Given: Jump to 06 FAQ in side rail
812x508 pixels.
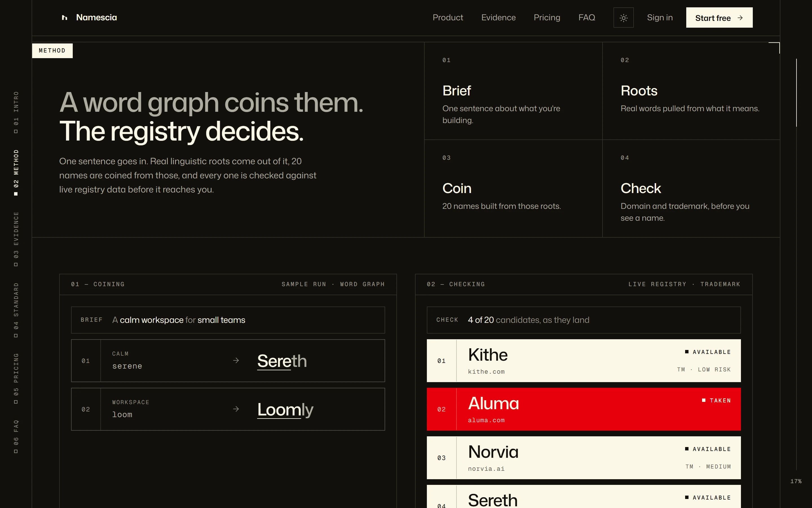Looking at the screenshot, I should [x=16, y=436].
